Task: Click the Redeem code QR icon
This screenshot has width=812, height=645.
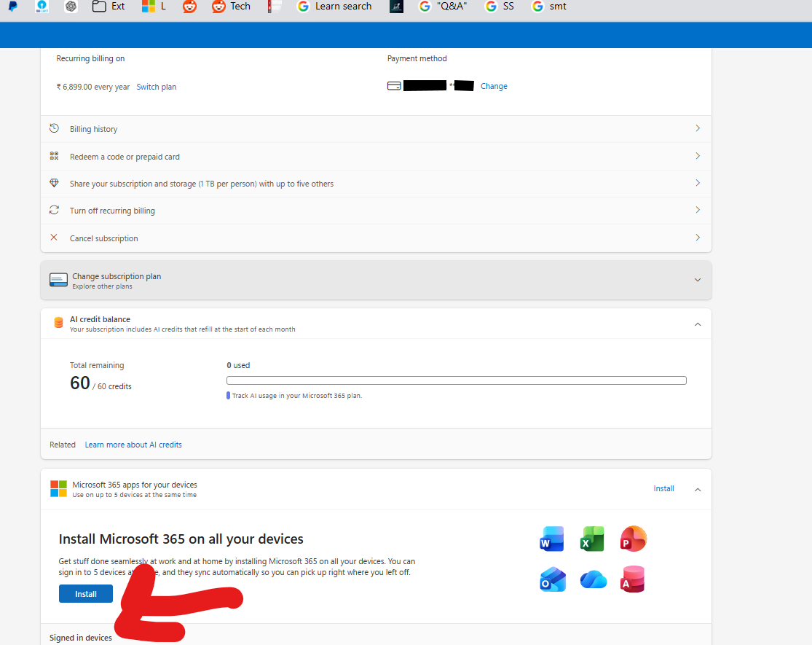Action: 54,155
